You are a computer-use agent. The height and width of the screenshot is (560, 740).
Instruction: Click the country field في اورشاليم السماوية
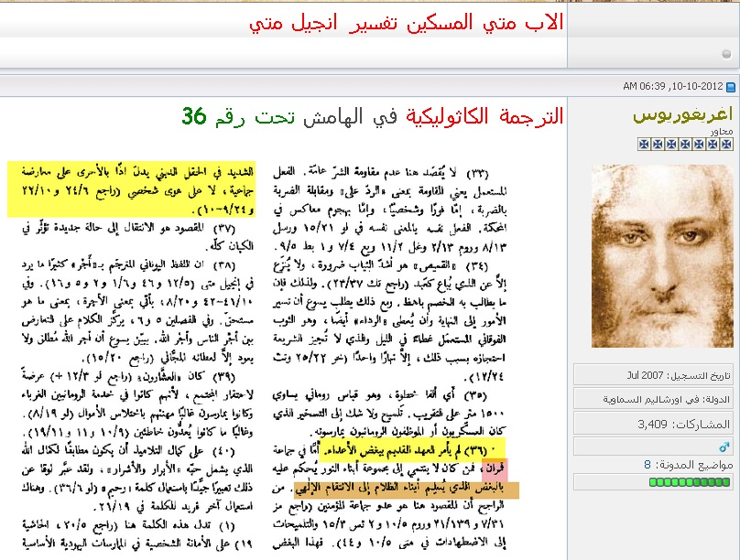tap(655, 400)
